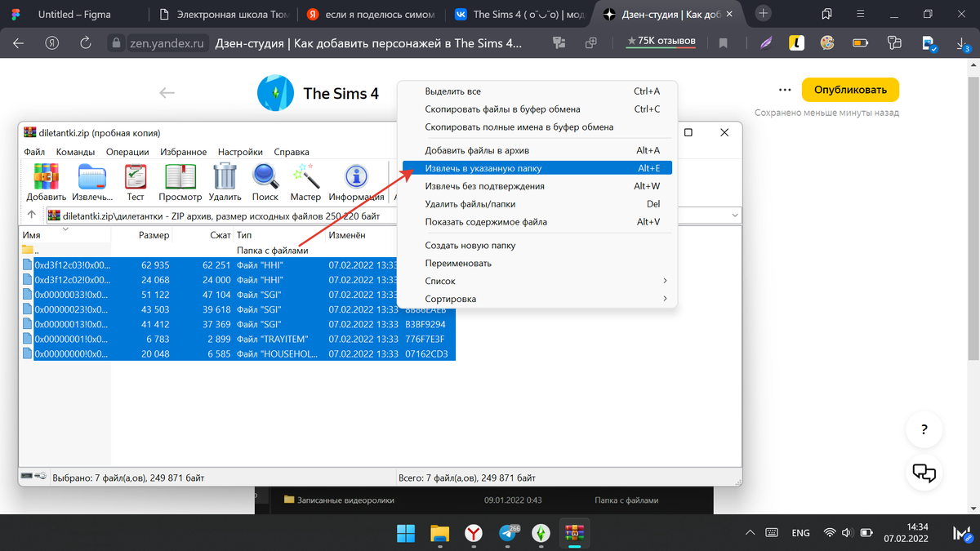Switch to the Электронная школа tab
The width and height of the screenshot is (980, 551).
[x=223, y=14]
